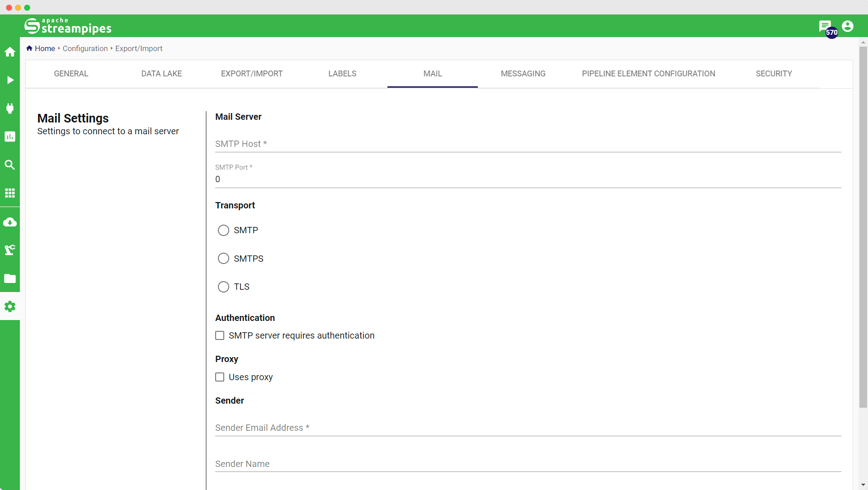This screenshot has height=490, width=868.
Task: Open the Install cloud download icon
Action: point(10,222)
